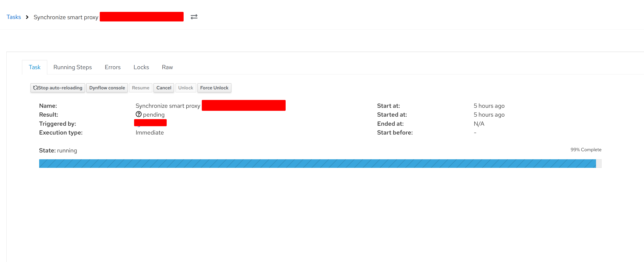The height and width of the screenshot is (262, 644).
Task: Show the Raw tab
Action: pos(167,67)
